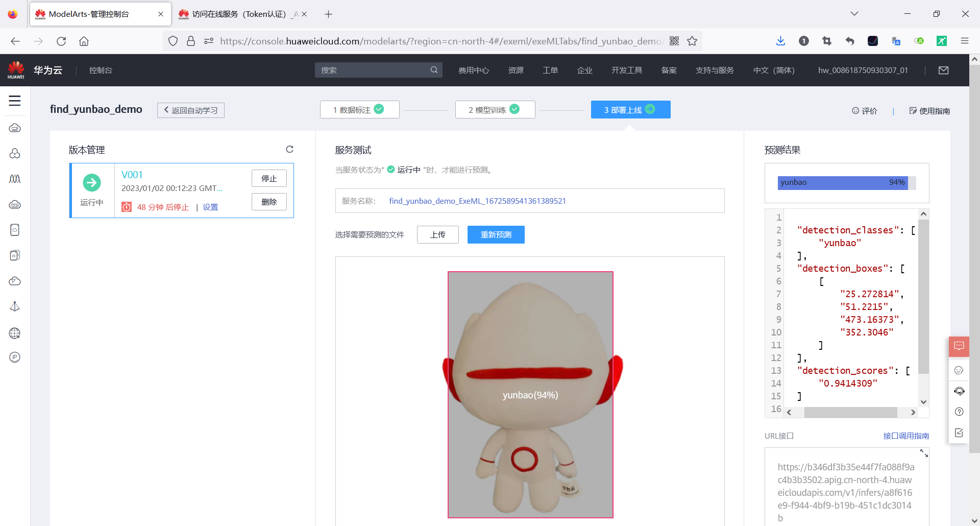The image size is (980, 526).
Task: Open the 中文（简体）language dropdown
Action: coord(774,70)
